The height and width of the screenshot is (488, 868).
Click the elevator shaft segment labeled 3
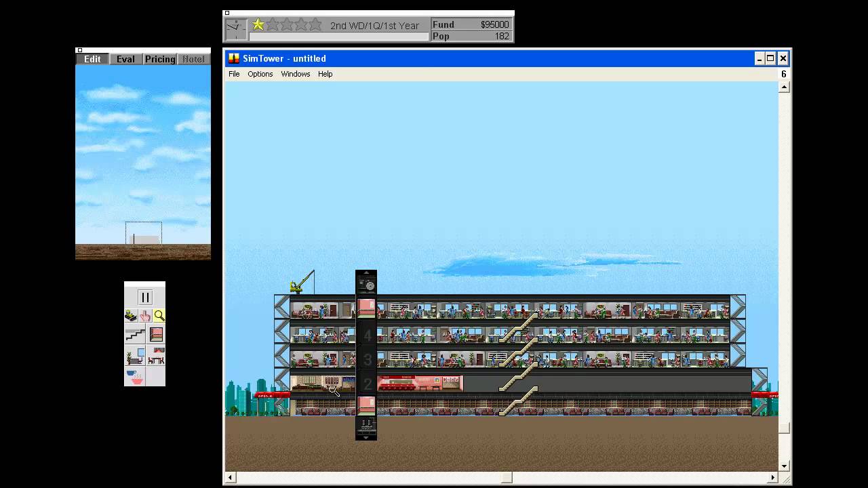[366, 359]
